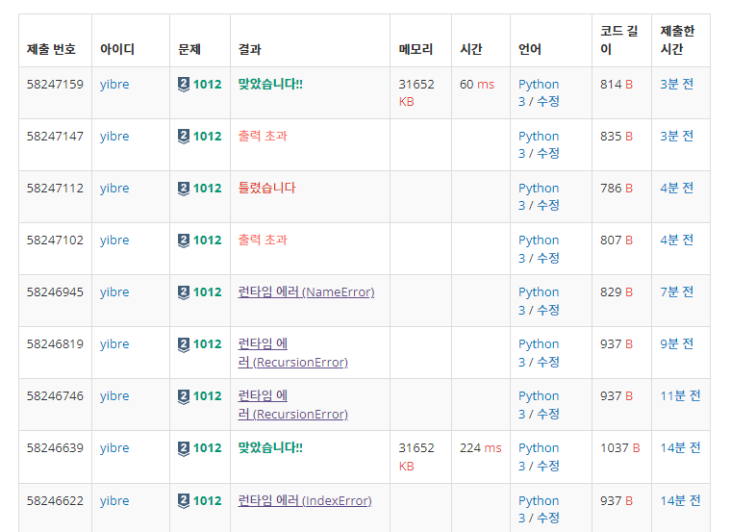The height and width of the screenshot is (532, 756).
Task: Open problem 1012 link in row 58246819
Action: (208, 344)
